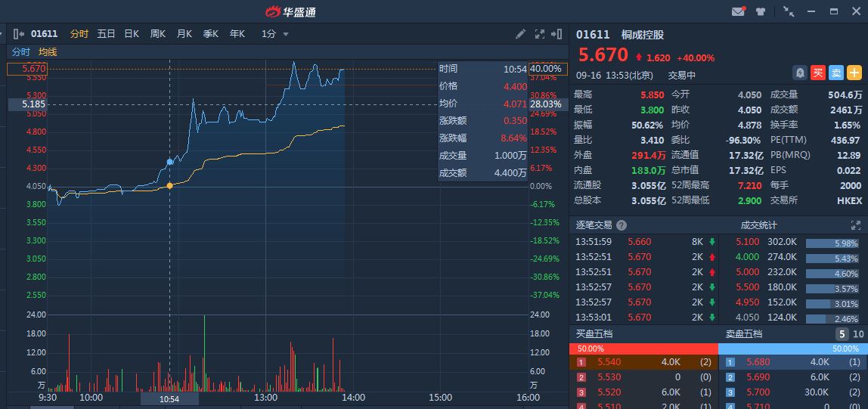Click the 卖盘五档 header
This screenshot has height=409, width=868.
tap(744, 334)
